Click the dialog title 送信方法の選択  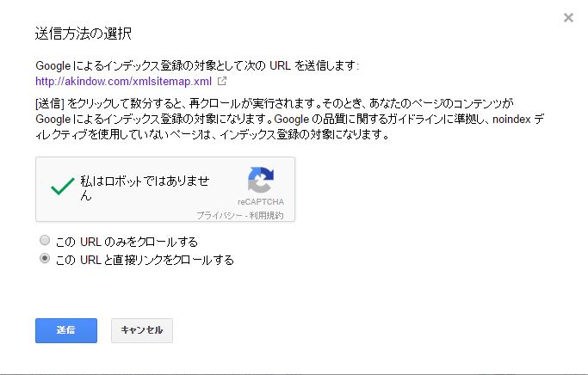point(84,34)
